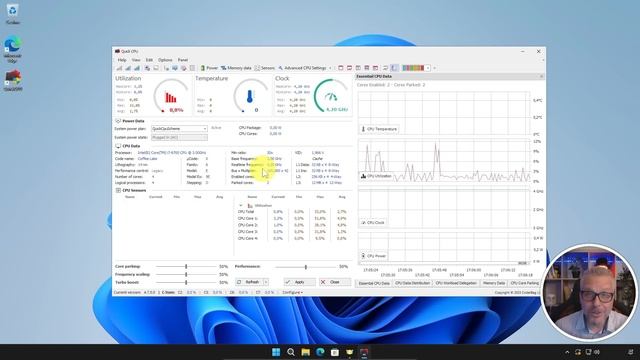The image size is (640, 360).
Task: Open the Configure dropdown in status bar
Action: tap(293, 293)
